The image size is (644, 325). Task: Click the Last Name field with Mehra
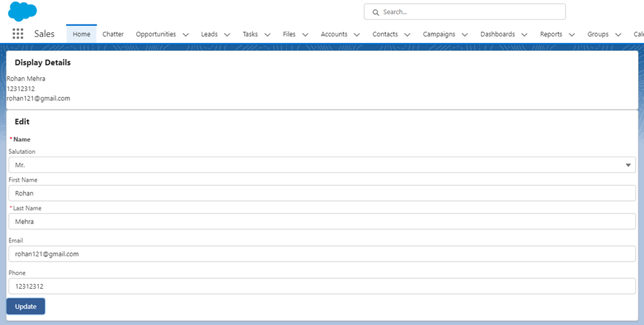322,221
